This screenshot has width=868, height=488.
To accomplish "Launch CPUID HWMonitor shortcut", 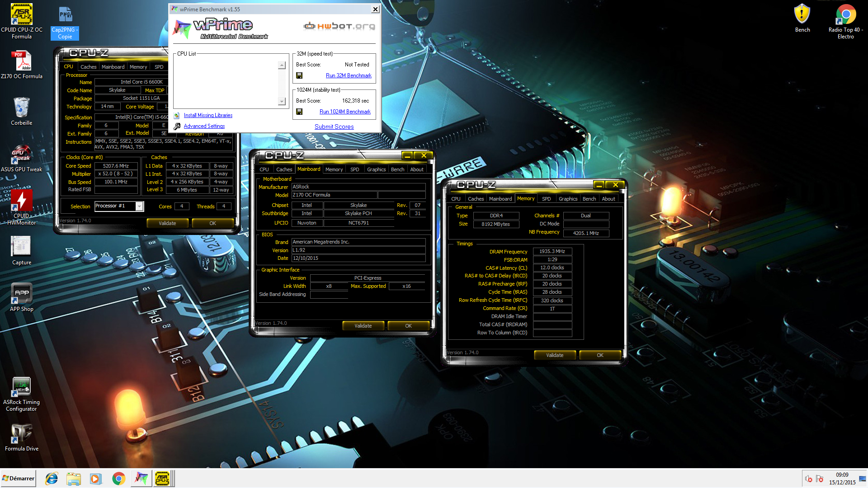I will point(21,208).
